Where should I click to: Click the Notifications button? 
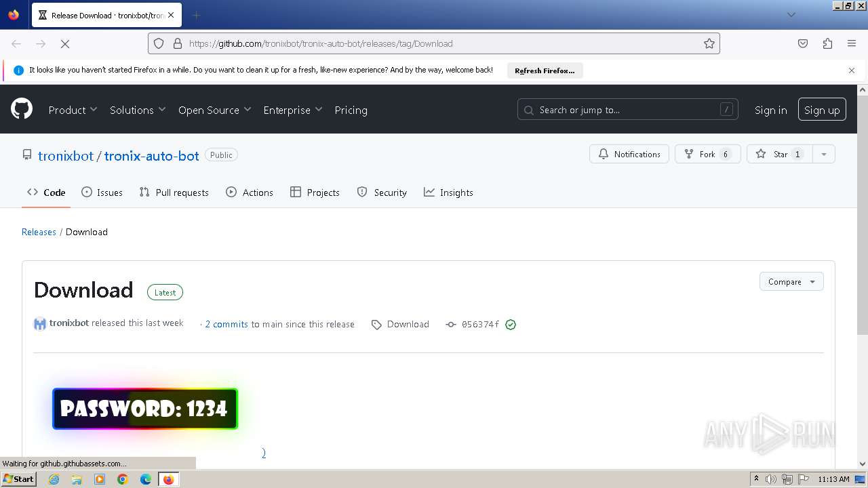(x=629, y=155)
